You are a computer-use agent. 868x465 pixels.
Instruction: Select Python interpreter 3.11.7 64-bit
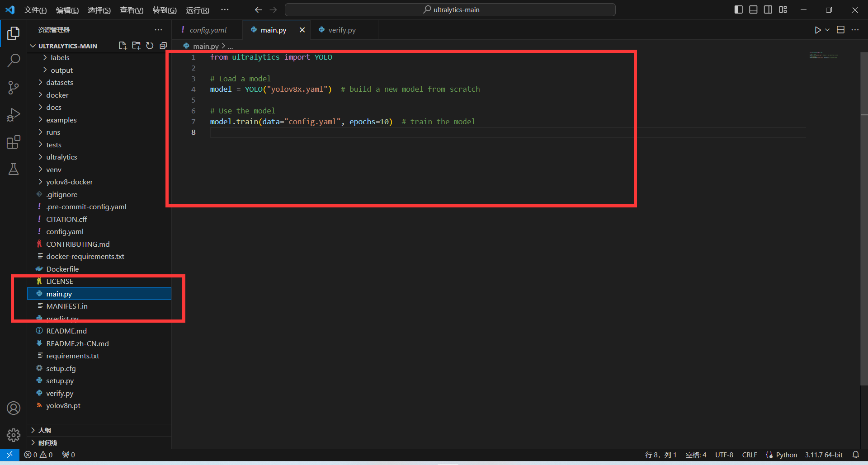point(824,455)
